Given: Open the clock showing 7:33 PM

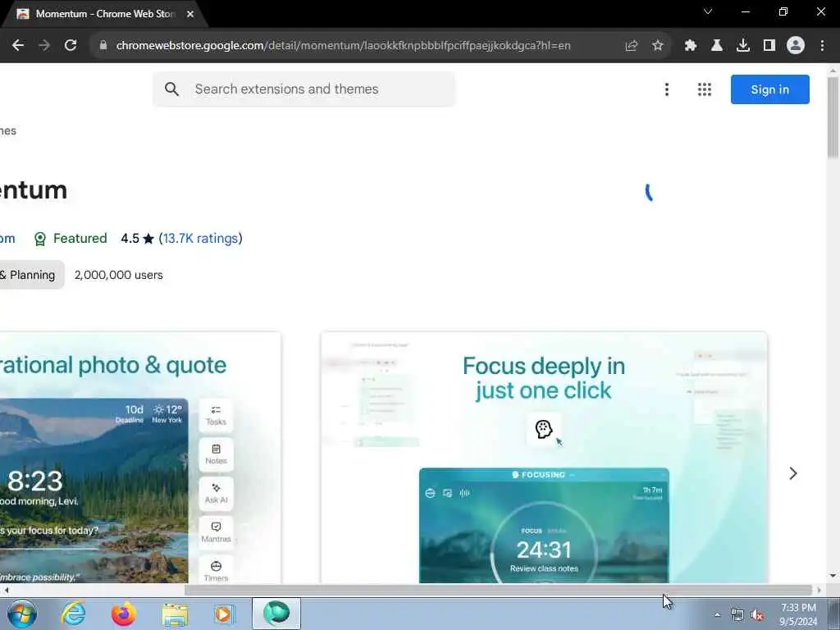Looking at the screenshot, I should (798, 614).
